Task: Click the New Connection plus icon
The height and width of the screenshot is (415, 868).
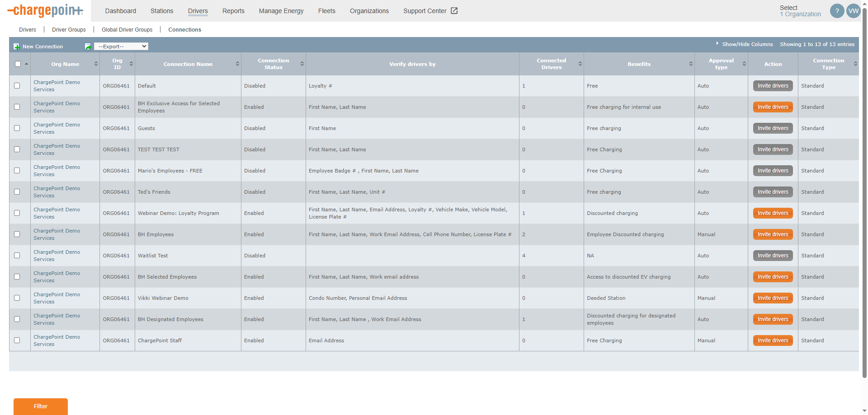Action: tap(17, 47)
